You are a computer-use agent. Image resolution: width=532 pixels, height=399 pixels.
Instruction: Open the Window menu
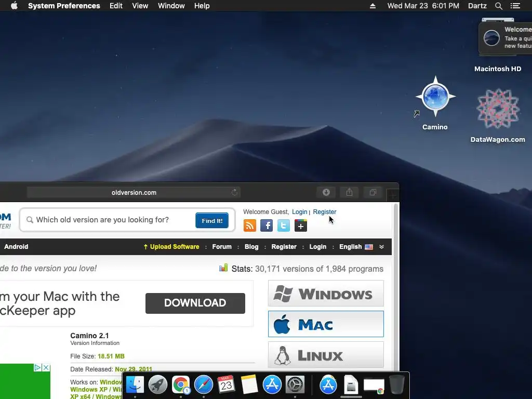171,6
